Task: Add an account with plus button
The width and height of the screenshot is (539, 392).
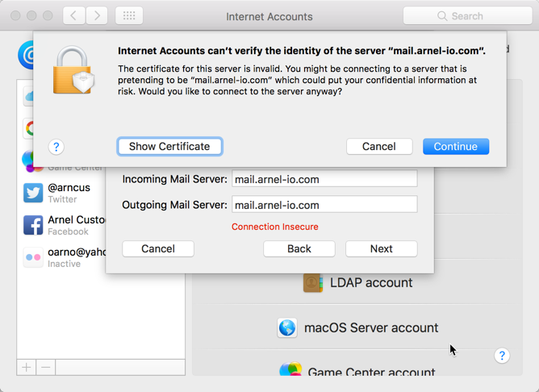Action: click(x=27, y=367)
